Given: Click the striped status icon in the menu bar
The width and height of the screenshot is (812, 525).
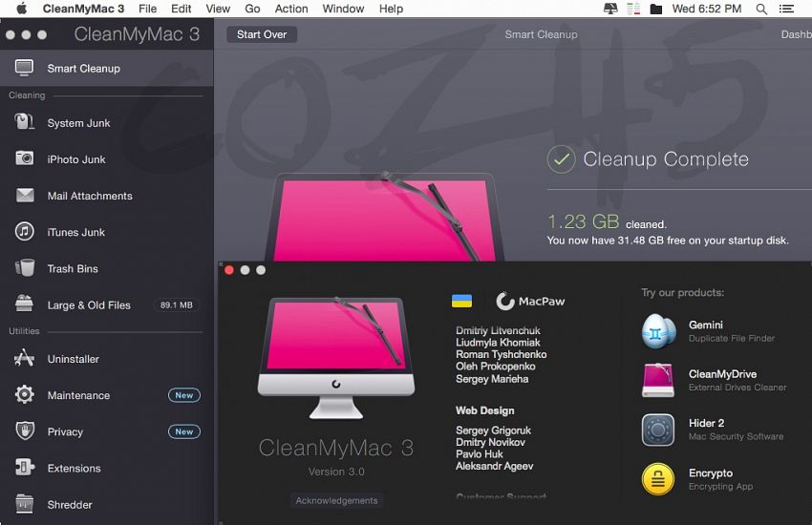Looking at the screenshot, I should pos(633,9).
